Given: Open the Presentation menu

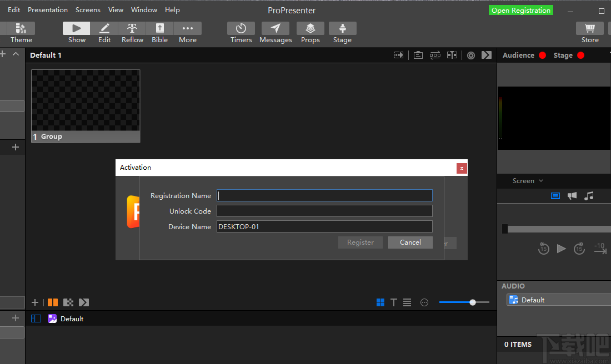Looking at the screenshot, I should (x=47, y=9).
